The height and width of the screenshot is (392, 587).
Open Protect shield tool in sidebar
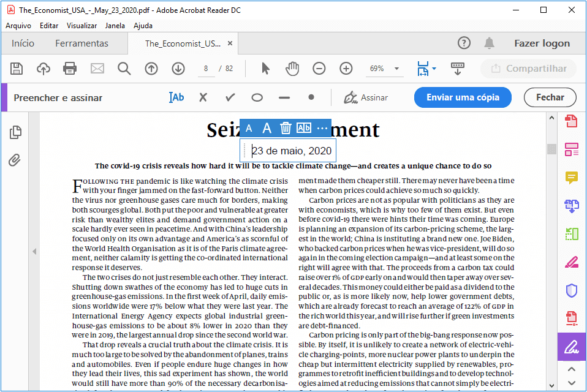[572, 290]
